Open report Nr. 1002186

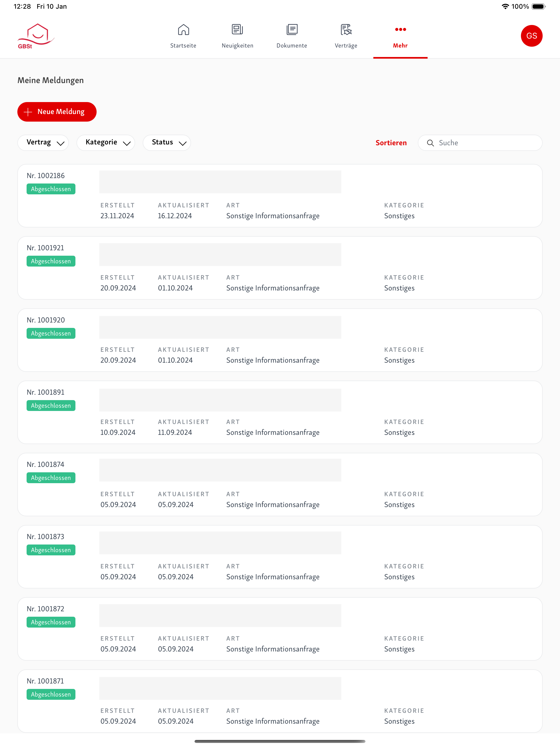tap(280, 196)
